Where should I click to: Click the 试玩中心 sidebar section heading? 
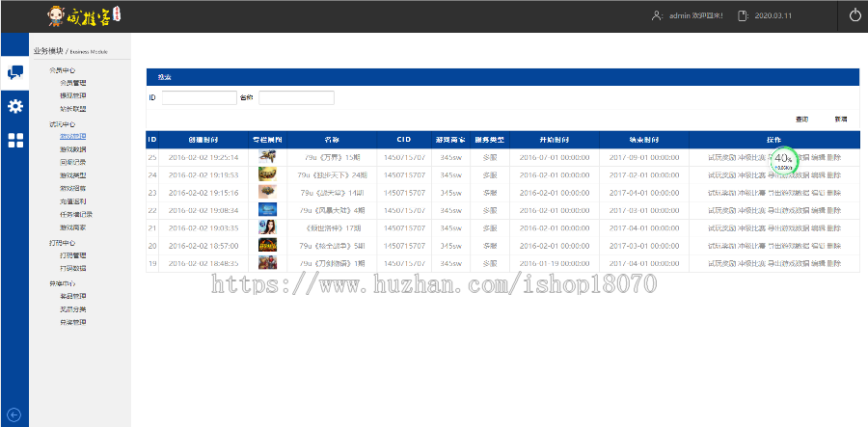(x=62, y=124)
